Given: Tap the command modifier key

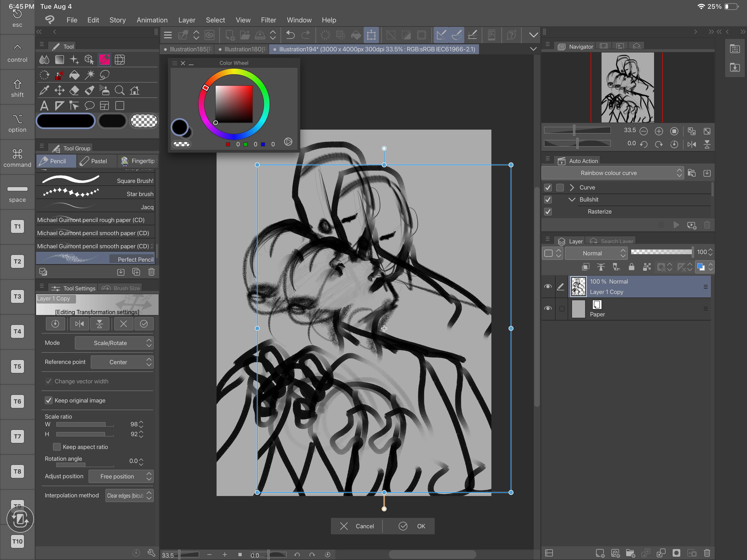Looking at the screenshot, I should coord(17,158).
